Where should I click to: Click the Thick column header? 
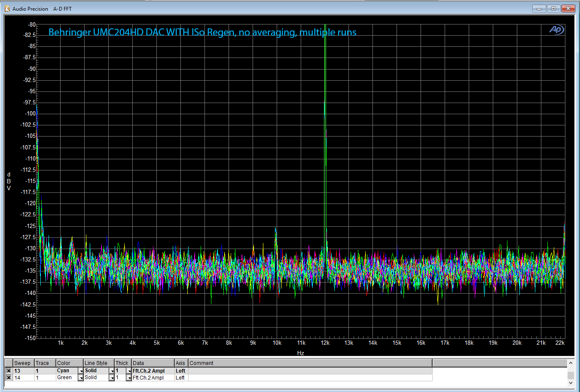(x=123, y=363)
